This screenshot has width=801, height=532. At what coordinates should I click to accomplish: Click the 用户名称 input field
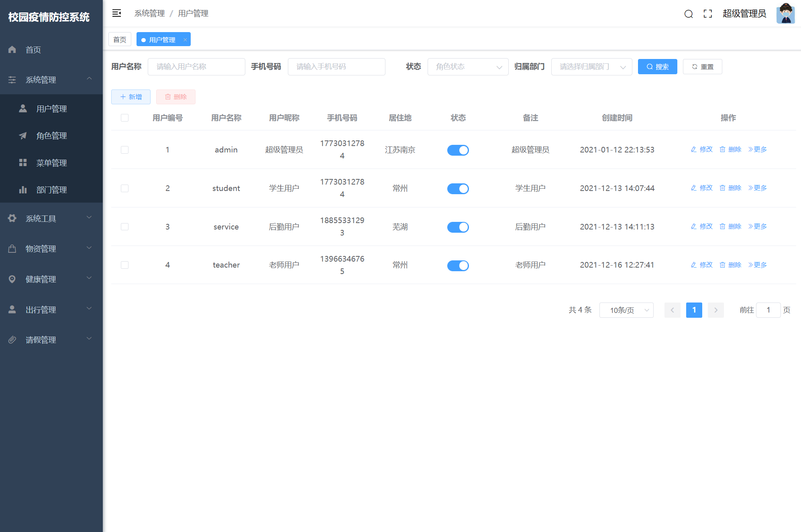click(196, 67)
